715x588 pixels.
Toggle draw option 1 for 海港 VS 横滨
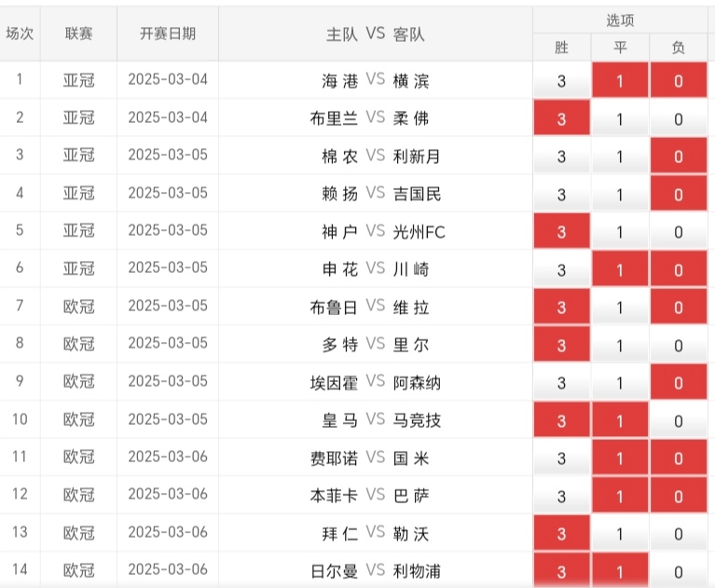point(620,81)
